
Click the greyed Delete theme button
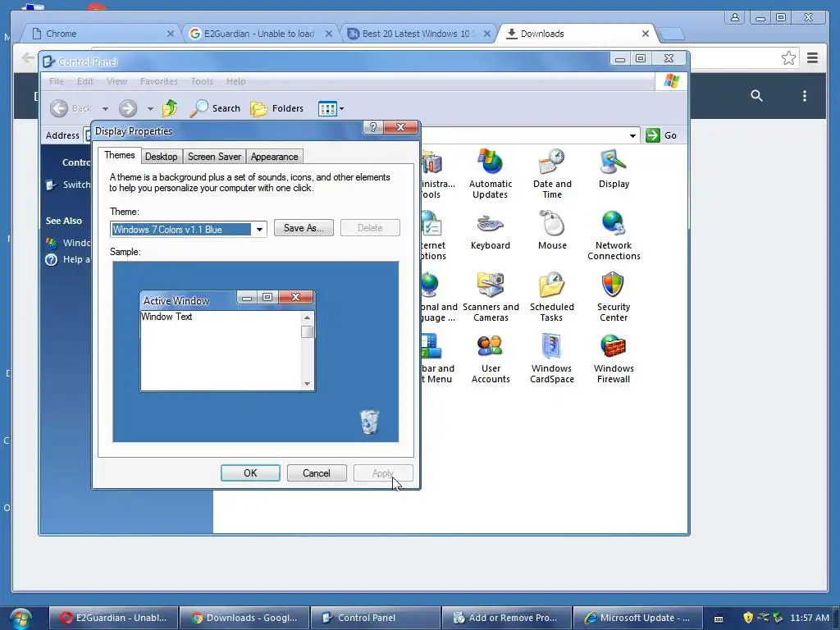coord(370,228)
